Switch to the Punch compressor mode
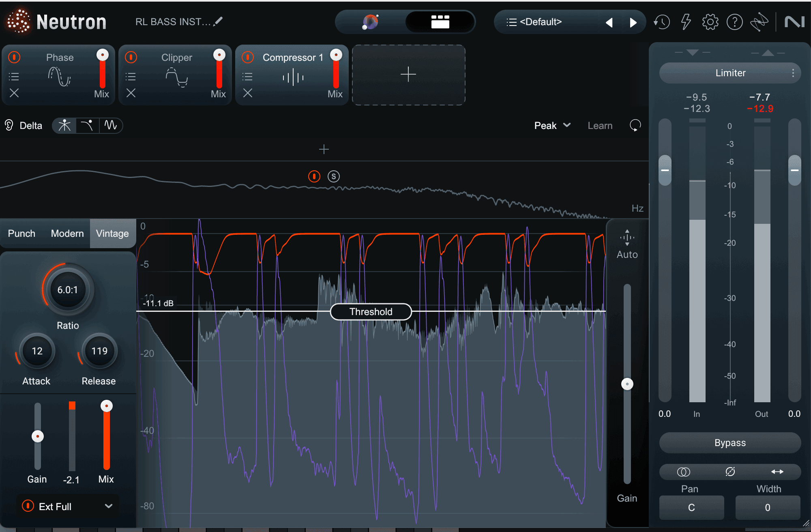The width and height of the screenshot is (811, 532). [21, 234]
